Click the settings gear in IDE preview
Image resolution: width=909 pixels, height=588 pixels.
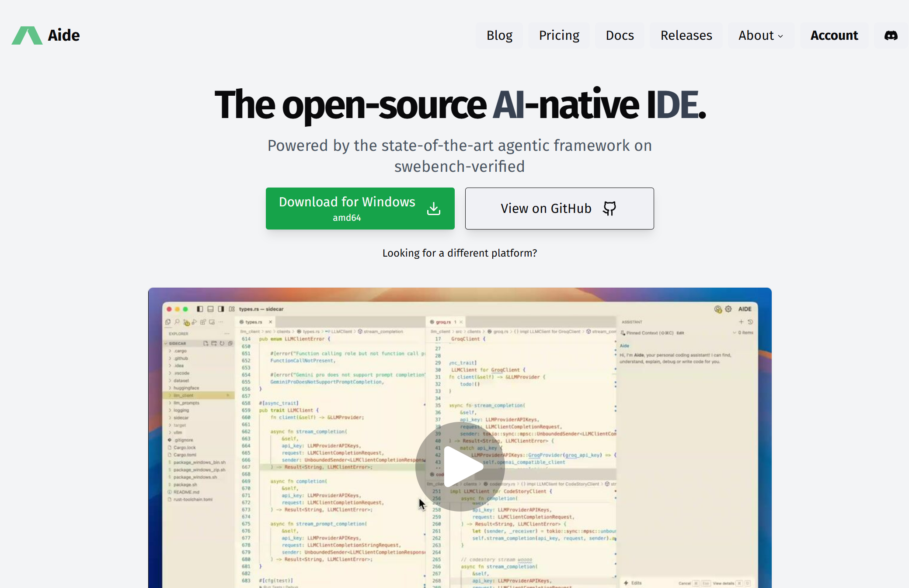(728, 309)
